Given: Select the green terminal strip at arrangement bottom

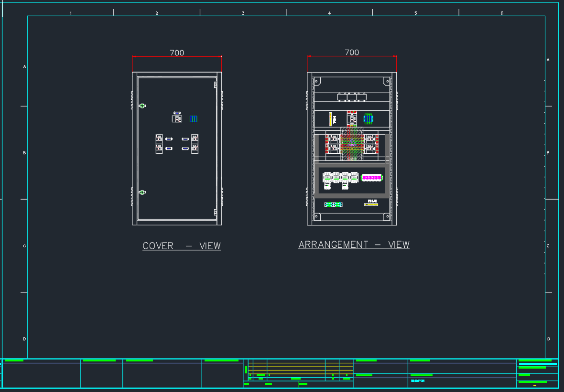Looking at the screenshot, I should [x=333, y=204].
